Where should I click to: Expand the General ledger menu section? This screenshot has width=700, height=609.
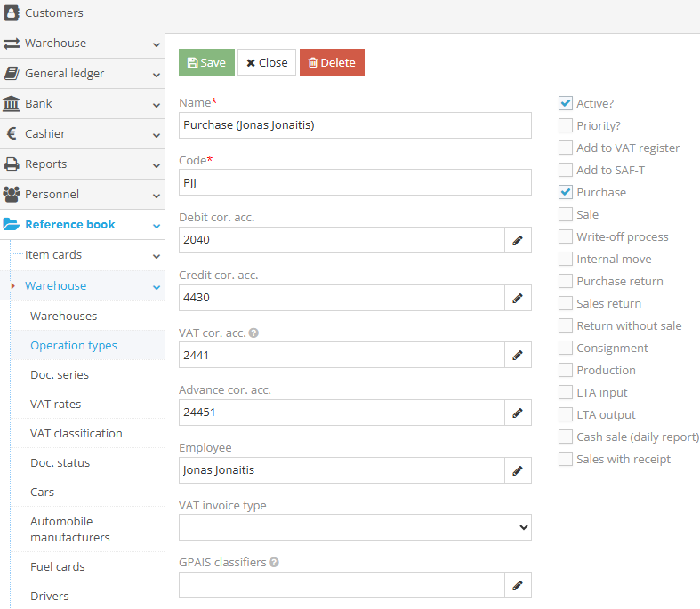(82, 74)
